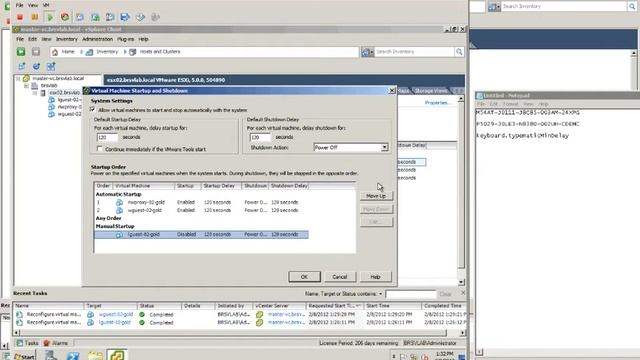This screenshot has height=360, width=640.
Task: Click the Search Inventory field in vSphere Client
Action: (414, 52)
